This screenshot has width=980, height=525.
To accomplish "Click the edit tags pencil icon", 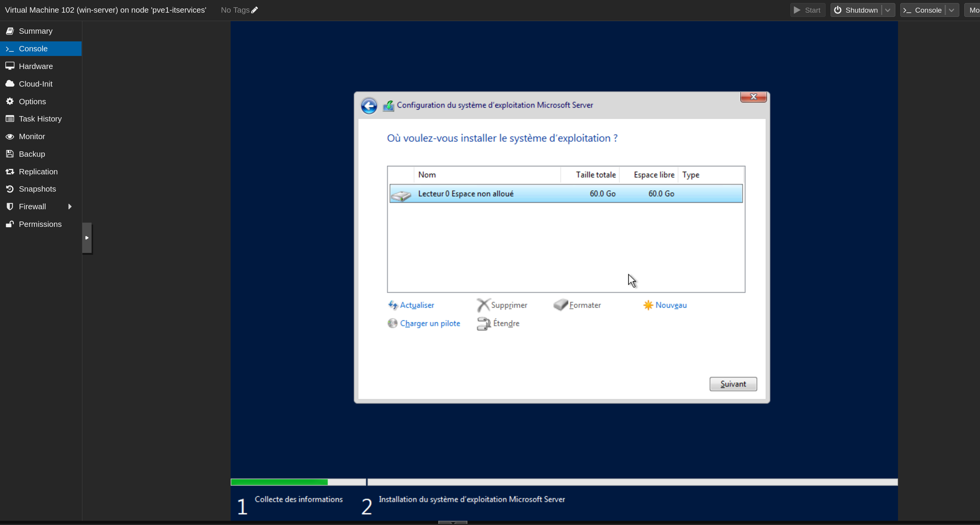I will tap(254, 10).
